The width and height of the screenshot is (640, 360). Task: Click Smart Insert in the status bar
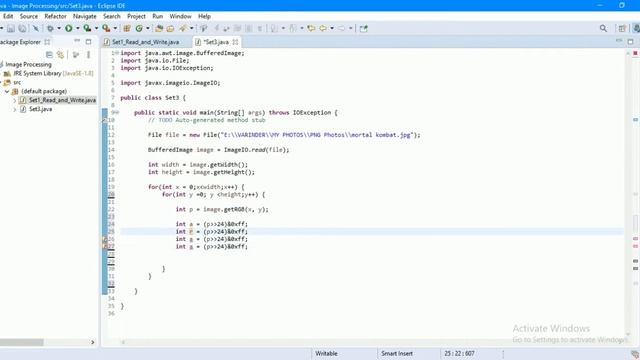click(x=397, y=353)
